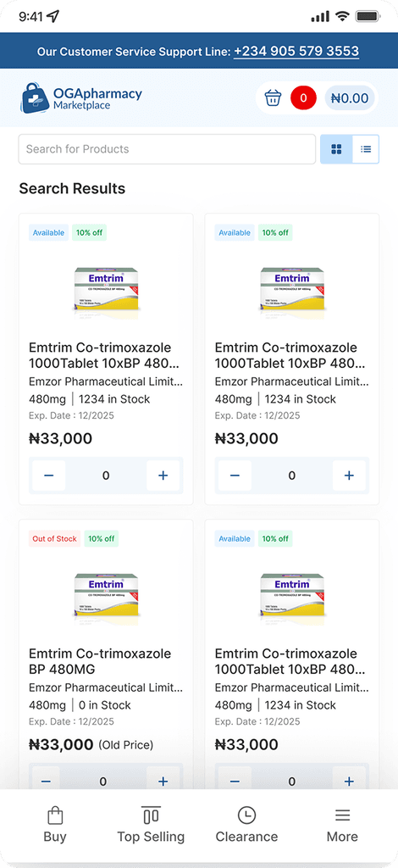The image size is (398, 868).
Task: Increase quantity on top-right Emtrim product
Action: [349, 476]
